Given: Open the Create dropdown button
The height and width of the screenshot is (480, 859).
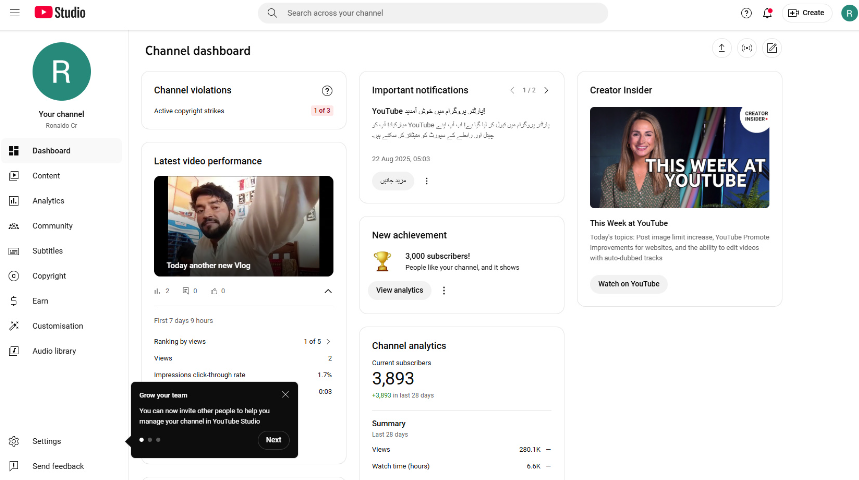Looking at the screenshot, I should pyautogui.click(x=806, y=13).
